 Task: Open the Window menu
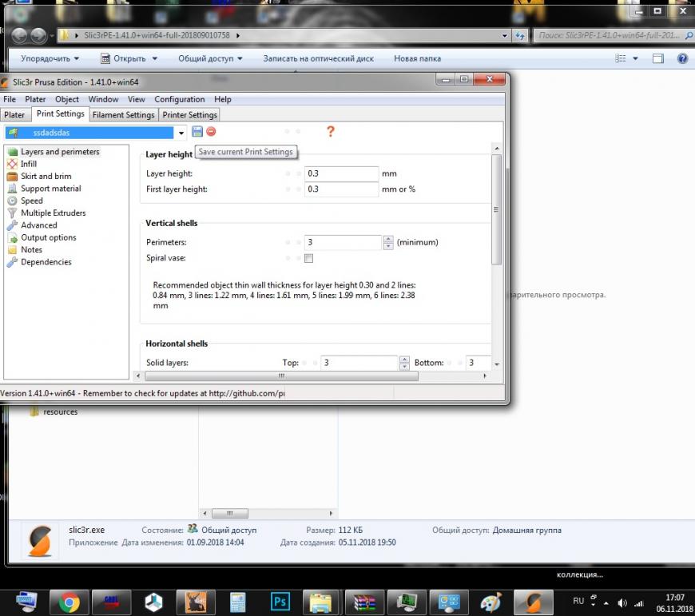[103, 99]
